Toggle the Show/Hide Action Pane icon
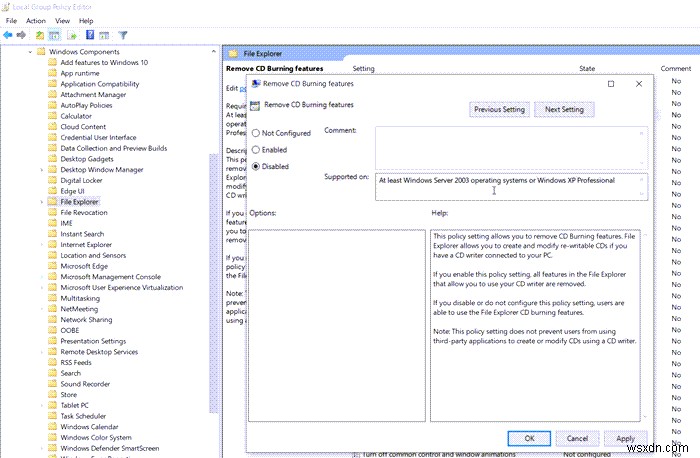 click(x=104, y=35)
